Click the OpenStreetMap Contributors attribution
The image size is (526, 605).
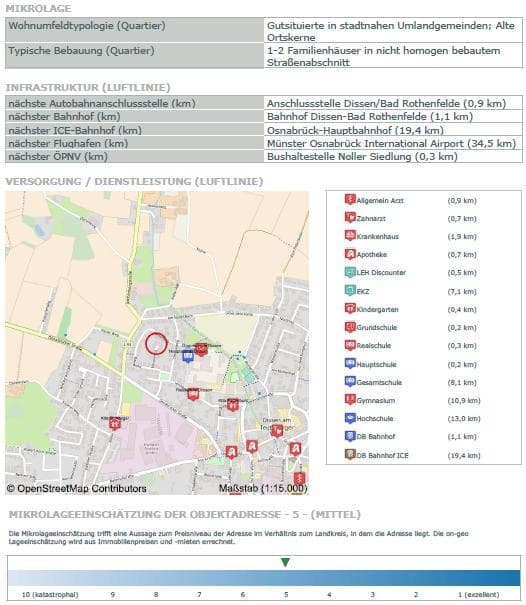[x=77, y=488]
